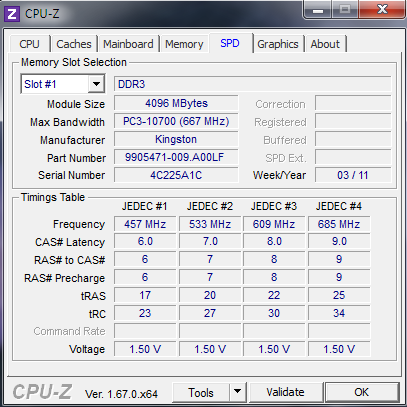Click the tRC value 23

pos(145,313)
